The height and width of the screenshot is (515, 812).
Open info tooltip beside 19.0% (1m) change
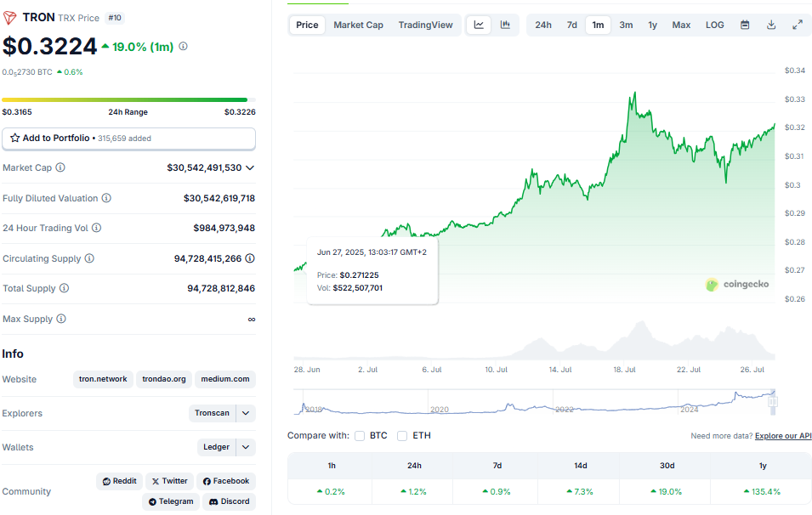[184, 46]
